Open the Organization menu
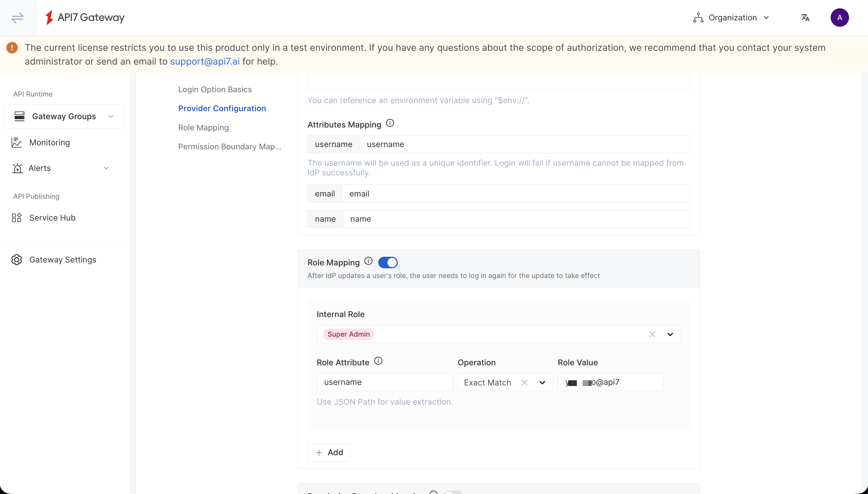Image resolution: width=868 pixels, height=494 pixels. click(731, 17)
